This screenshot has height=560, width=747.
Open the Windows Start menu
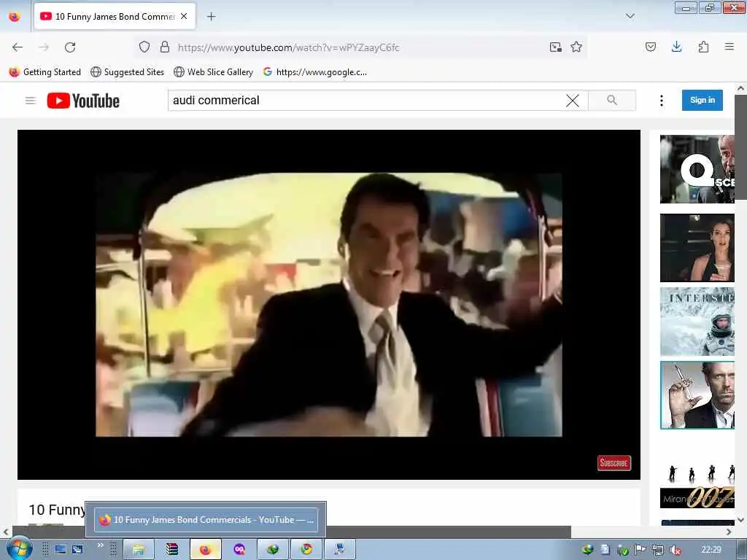[18, 548]
